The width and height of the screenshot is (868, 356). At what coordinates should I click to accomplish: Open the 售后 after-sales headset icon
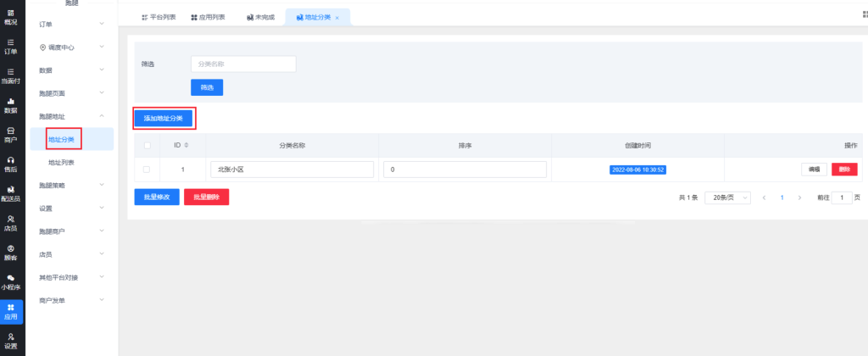(10, 164)
